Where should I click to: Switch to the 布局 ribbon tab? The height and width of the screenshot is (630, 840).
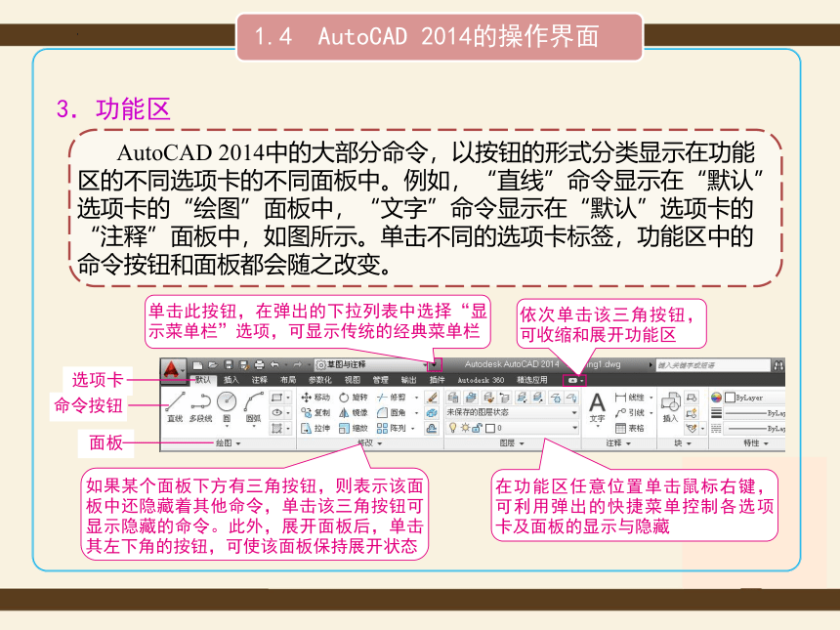coord(288,380)
